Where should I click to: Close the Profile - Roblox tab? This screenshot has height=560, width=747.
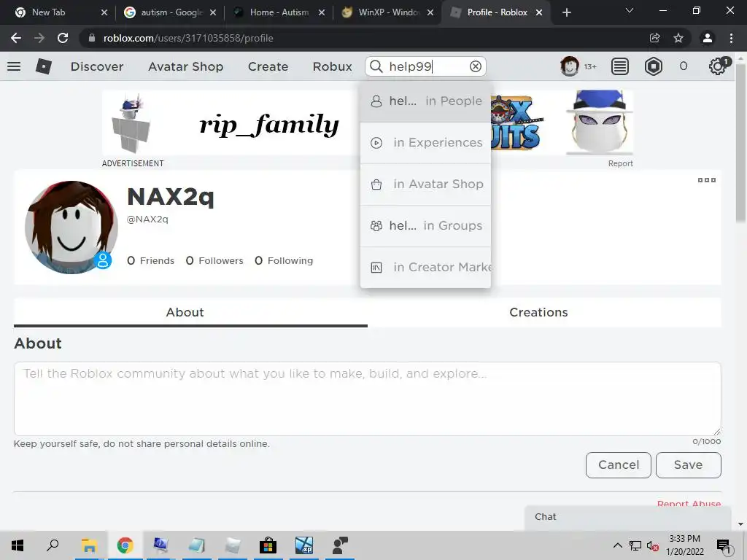coord(539,12)
